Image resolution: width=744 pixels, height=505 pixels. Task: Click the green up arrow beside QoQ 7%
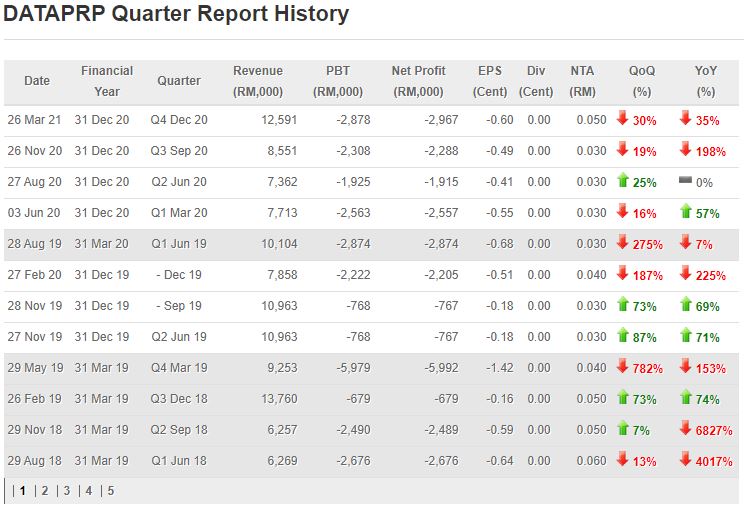click(x=622, y=429)
